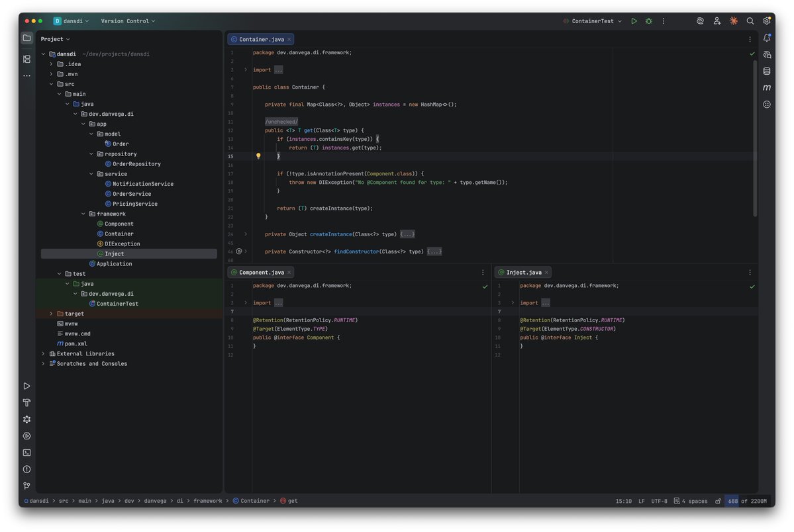Viewport: 794px width, 532px height.
Task: Open the Structure tool window
Action: (x=27, y=60)
